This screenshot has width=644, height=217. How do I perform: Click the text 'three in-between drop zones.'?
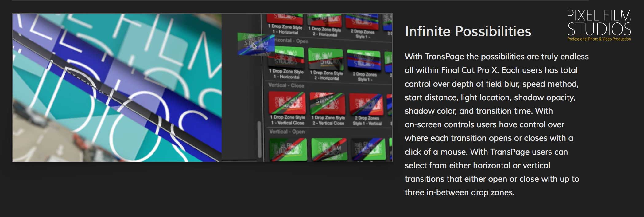(460, 192)
